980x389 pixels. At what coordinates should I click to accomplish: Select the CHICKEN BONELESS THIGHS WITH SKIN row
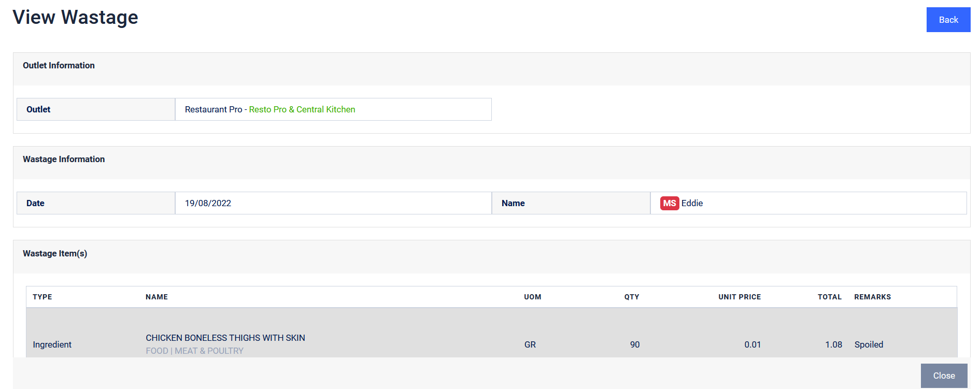point(225,337)
